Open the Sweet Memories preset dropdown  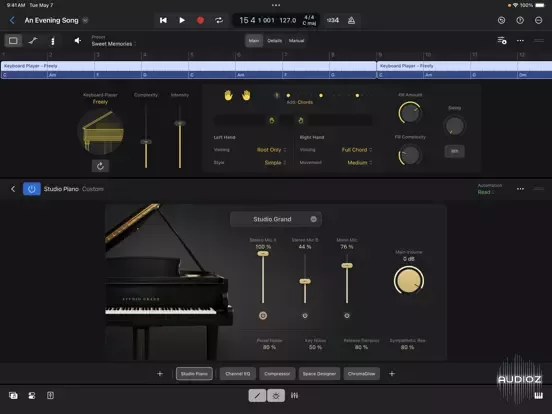click(x=113, y=44)
